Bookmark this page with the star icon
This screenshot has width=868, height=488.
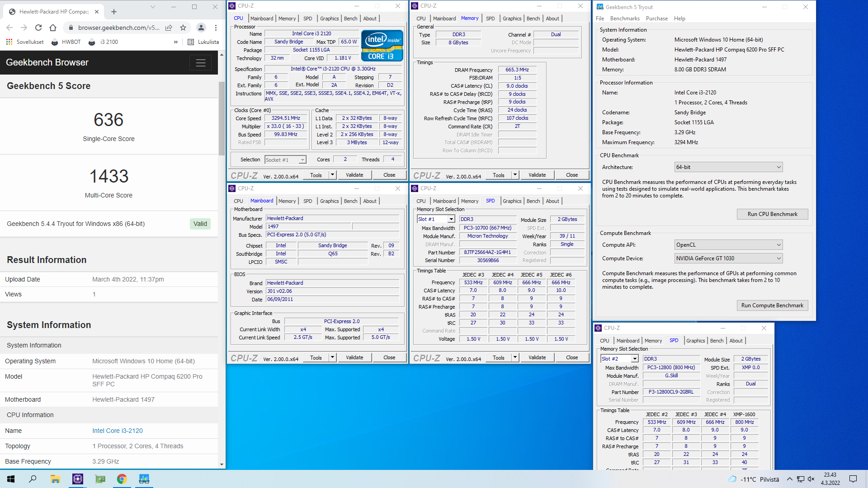183,28
